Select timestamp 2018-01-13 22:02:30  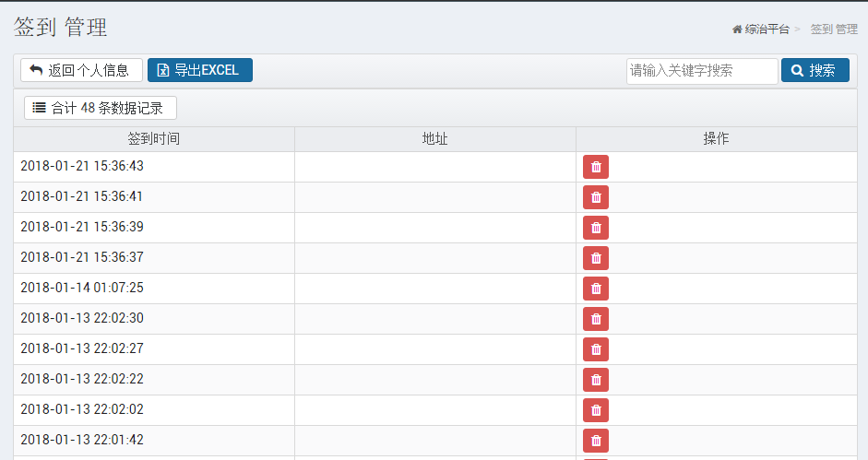point(82,318)
